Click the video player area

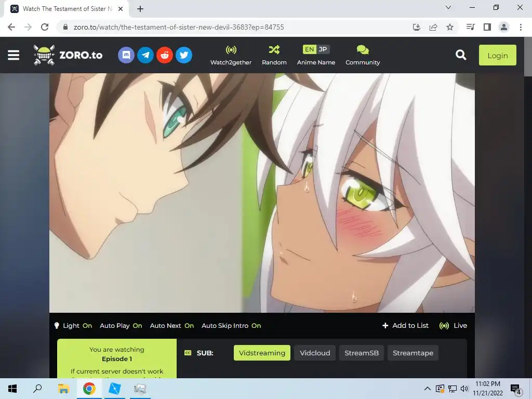262,193
